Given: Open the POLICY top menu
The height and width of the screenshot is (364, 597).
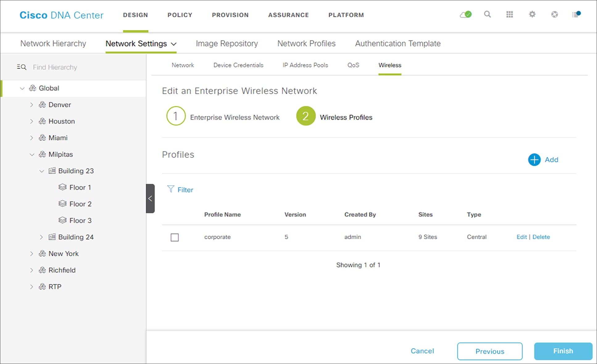Looking at the screenshot, I should click(x=180, y=15).
